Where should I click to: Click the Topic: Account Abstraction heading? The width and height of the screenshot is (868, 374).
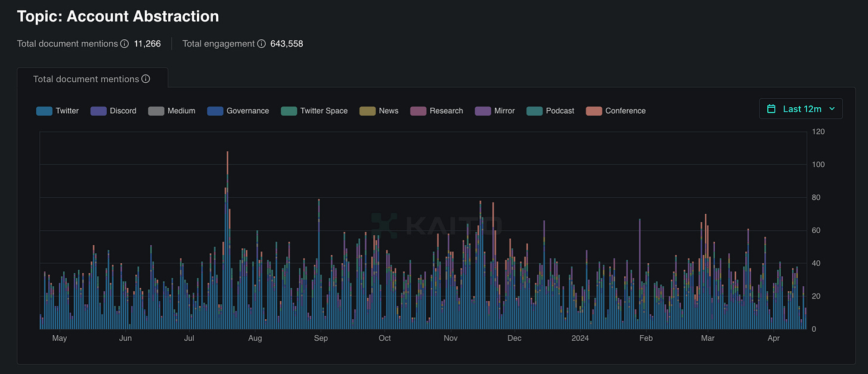(x=118, y=17)
